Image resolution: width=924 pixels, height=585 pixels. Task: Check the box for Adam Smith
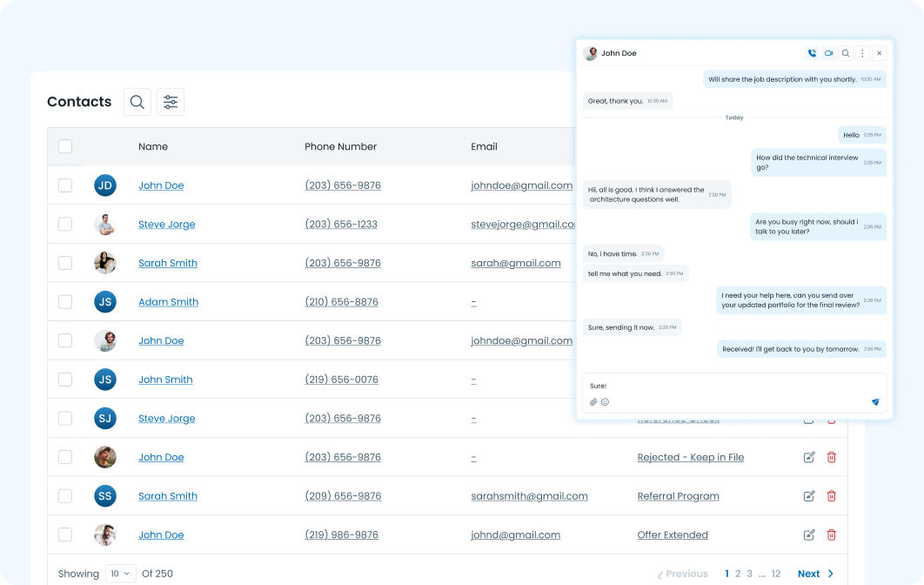click(x=65, y=302)
